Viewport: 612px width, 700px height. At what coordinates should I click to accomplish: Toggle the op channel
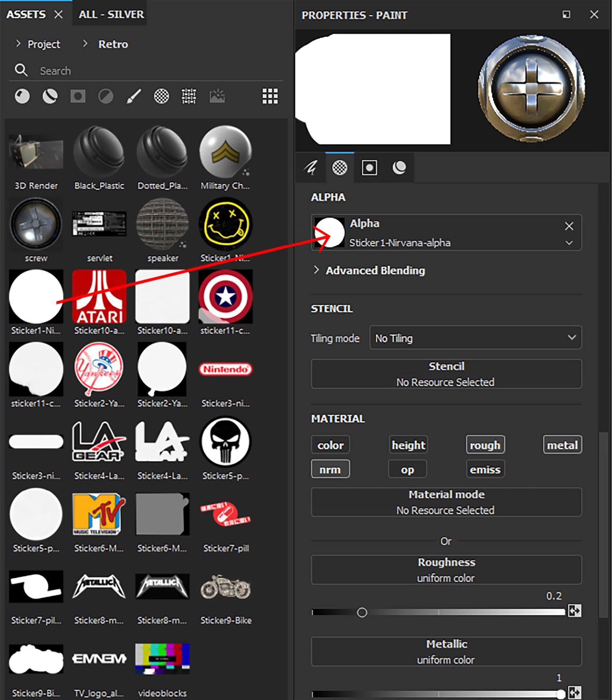click(x=408, y=469)
